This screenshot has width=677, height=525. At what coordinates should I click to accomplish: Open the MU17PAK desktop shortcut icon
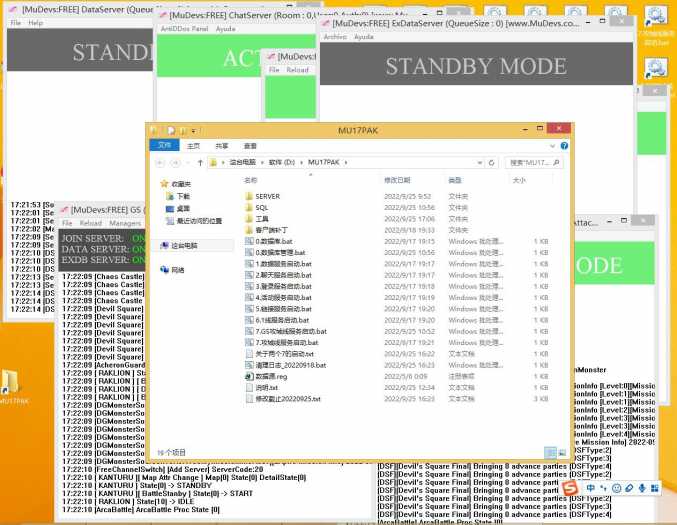pos(11,382)
